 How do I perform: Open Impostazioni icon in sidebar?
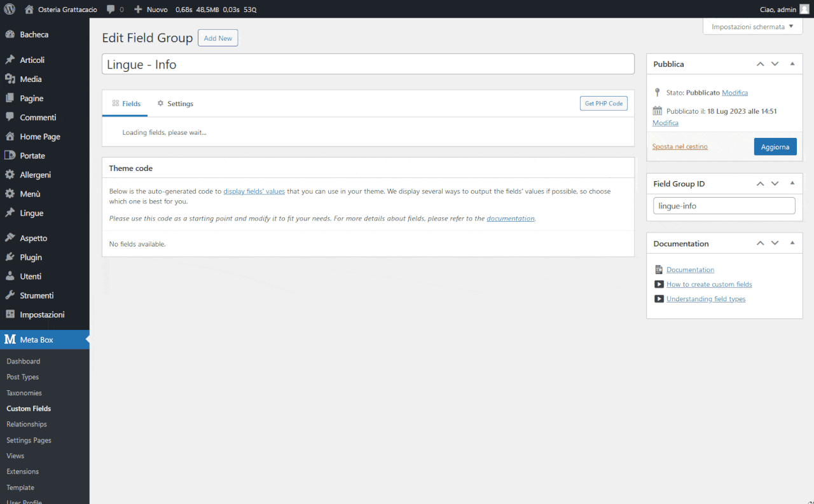click(x=10, y=315)
